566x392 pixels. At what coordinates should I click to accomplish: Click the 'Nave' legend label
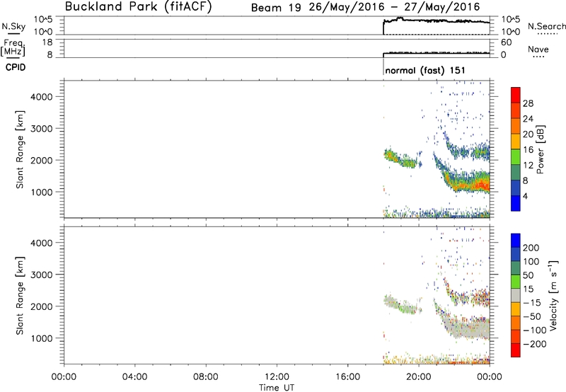tap(538, 49)
